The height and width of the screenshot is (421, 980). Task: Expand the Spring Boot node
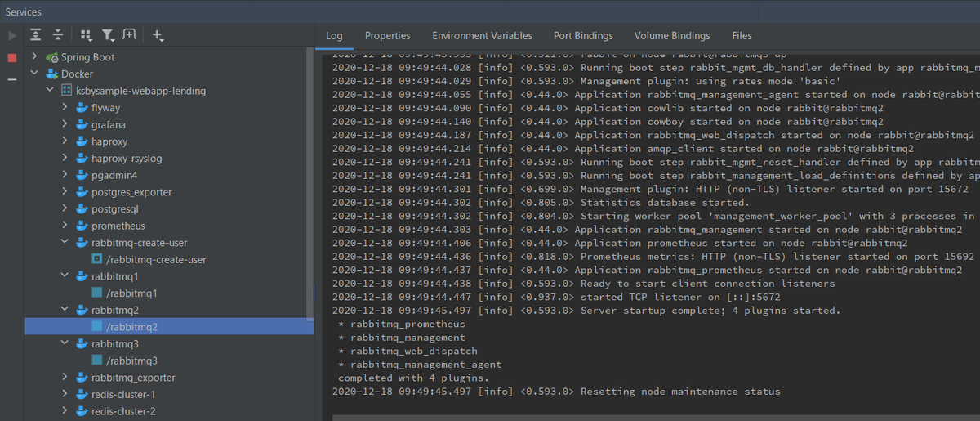34,57
